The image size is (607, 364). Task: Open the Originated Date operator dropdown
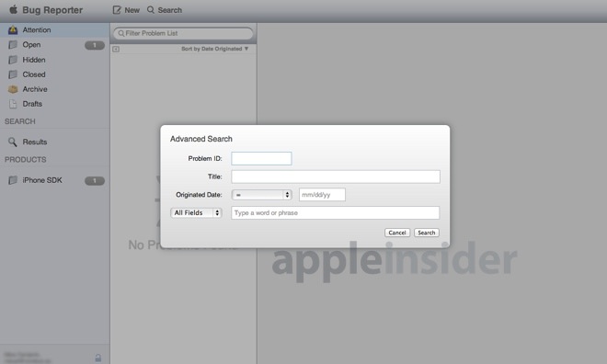point(262,195)
